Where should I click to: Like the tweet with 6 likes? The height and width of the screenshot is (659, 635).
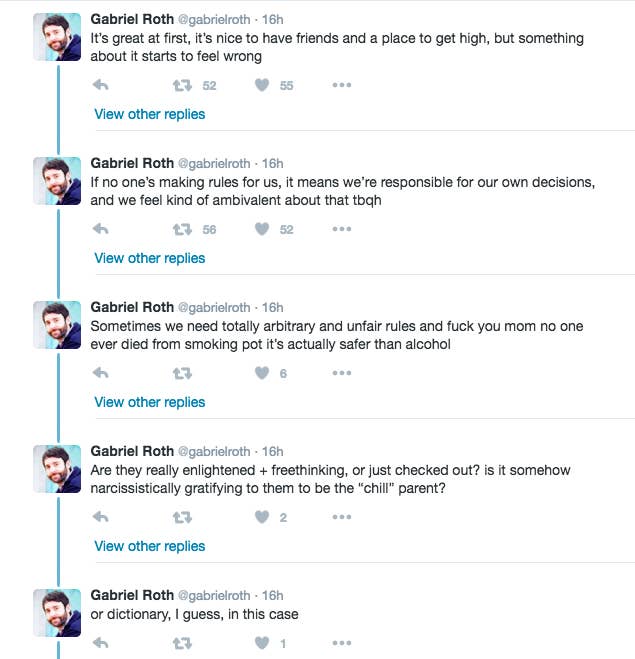[x=262, y=373]
